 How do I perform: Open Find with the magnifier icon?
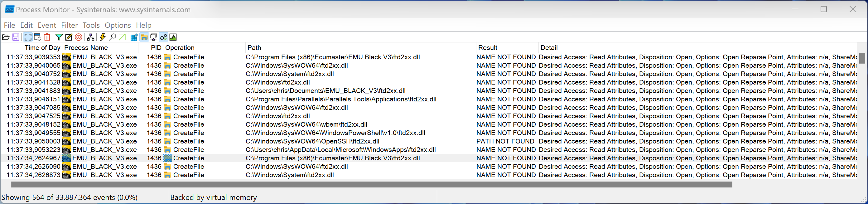(113, 37)
